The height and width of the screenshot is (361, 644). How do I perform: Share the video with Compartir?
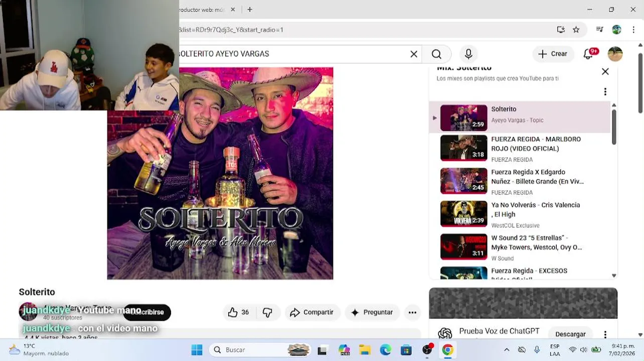click(312, 312)
